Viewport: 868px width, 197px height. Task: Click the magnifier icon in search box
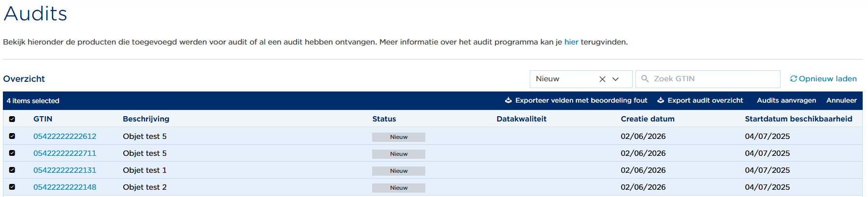pyautogui.click(x=645, y=78)
